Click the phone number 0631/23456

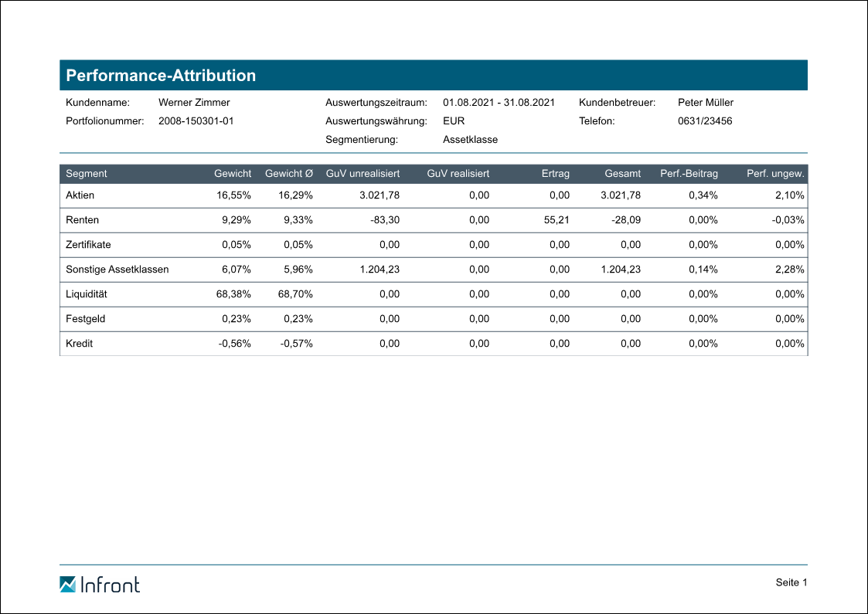point(705,120)
